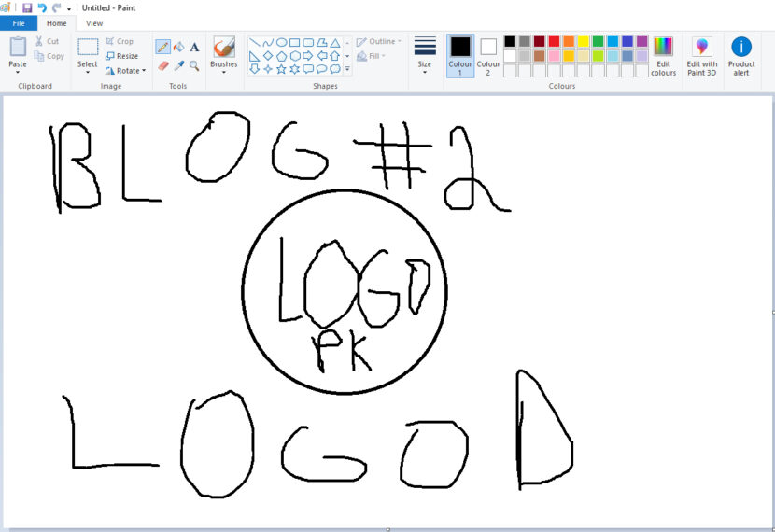Open the Rotate dropdown
This screenshot has height=532, width=775.
click(x=125, y=71)
